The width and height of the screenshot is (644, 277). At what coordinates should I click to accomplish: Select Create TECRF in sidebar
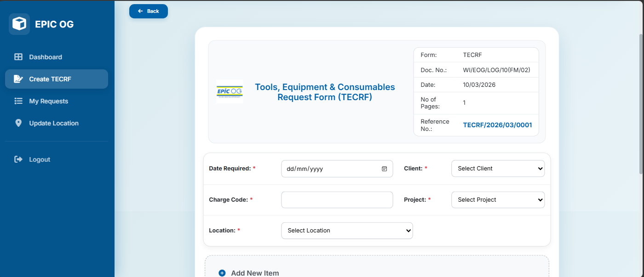[x=57, y=79]
